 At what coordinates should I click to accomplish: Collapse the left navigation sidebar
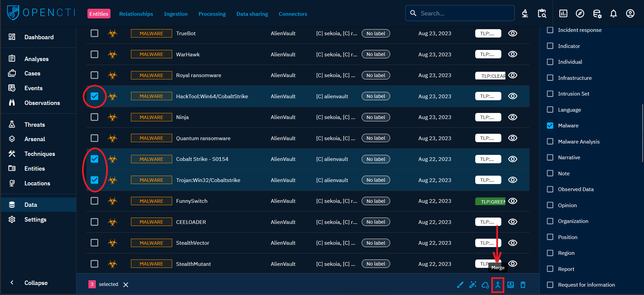pyautogui.click(x=12, y=283)
